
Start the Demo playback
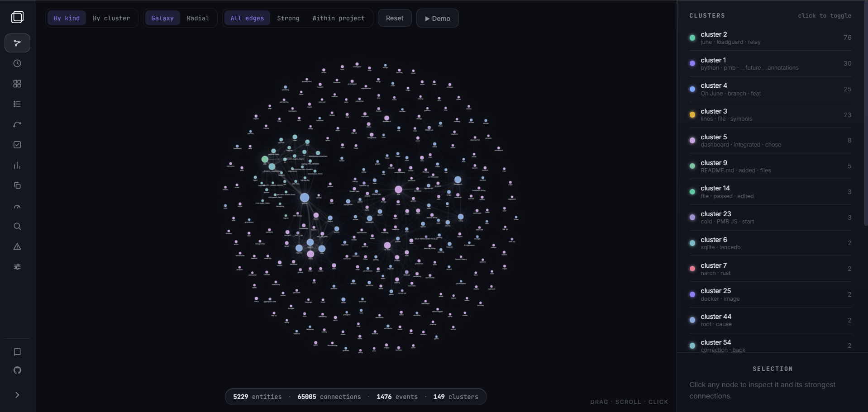pyautogui.click(x=438, y=18)
